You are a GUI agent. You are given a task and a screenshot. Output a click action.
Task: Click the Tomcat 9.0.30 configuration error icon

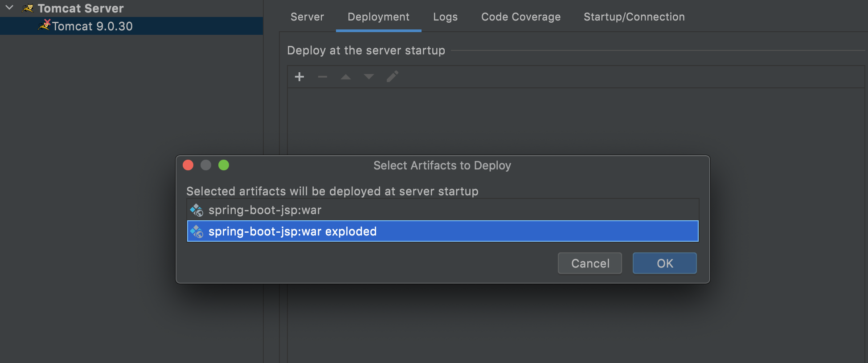click(x=45, y=25)
